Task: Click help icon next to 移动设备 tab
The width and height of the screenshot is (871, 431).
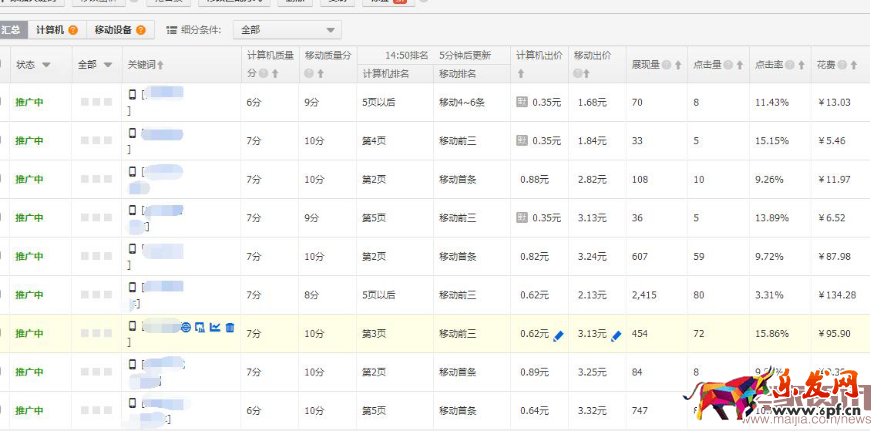Action: click(141, 30)
